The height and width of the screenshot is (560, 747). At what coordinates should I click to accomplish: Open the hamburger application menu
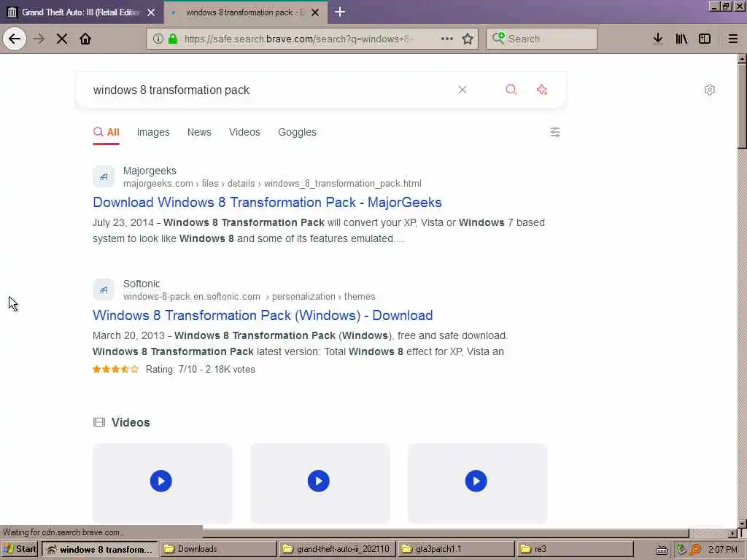(x=733, y=39)
